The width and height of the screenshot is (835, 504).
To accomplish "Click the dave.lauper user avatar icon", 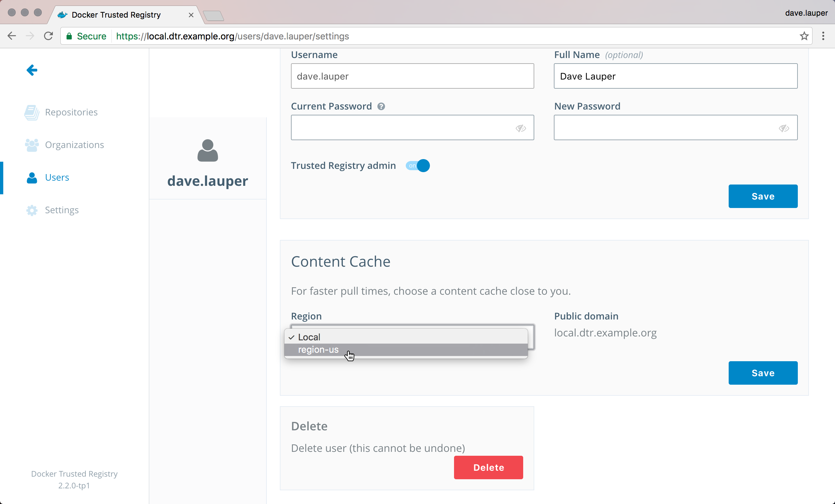I will (207, 151).
